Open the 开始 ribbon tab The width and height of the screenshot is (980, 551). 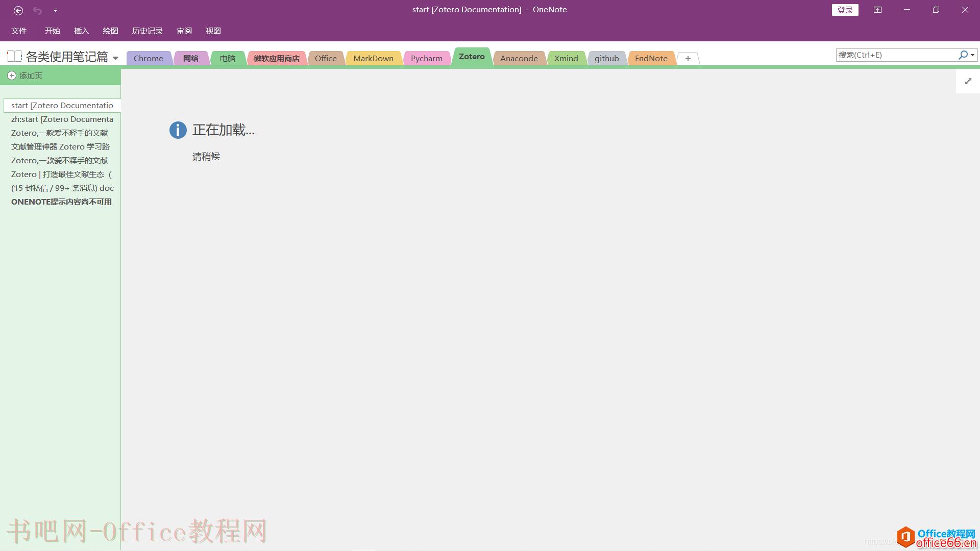point(52,31)
